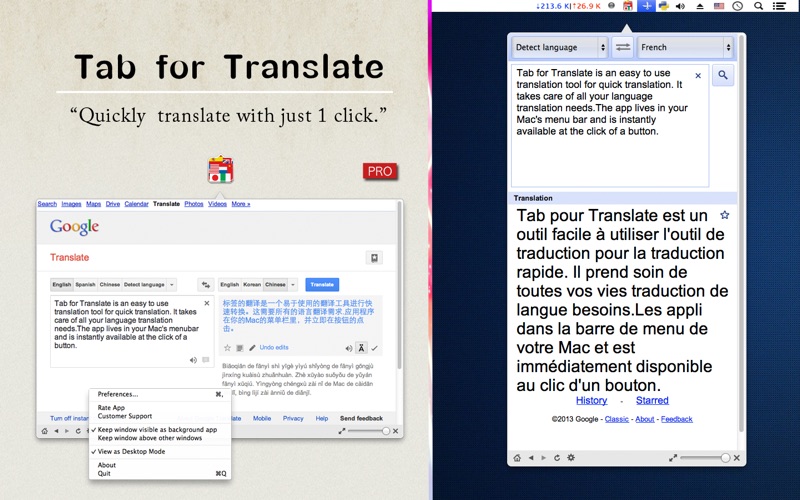The image size is (800, 500).
Task: Click the expand window icon in popup footer
Action: [671, 457]
